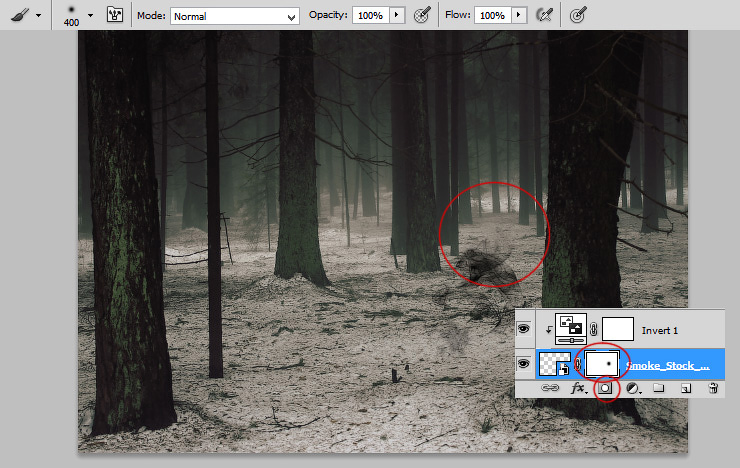Image resolution: width=740 pixels, height=468 pixels.
Task: Select the Smoke_Stock layer mask thumbnail
Action: coord(602,364)
